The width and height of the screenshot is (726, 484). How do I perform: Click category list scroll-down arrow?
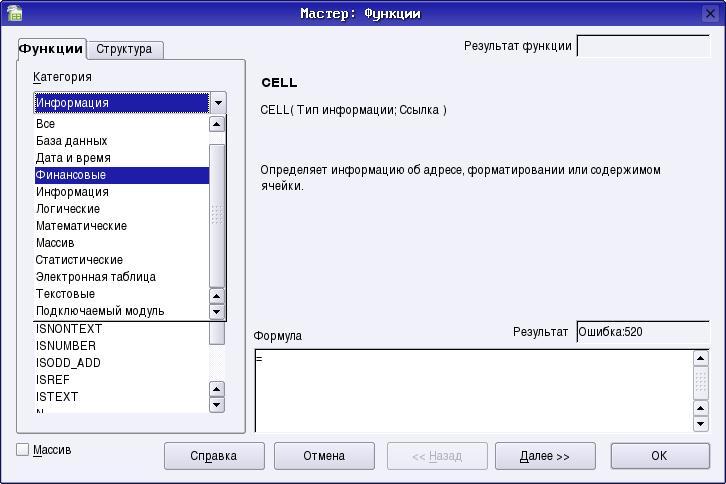point(217,312)
